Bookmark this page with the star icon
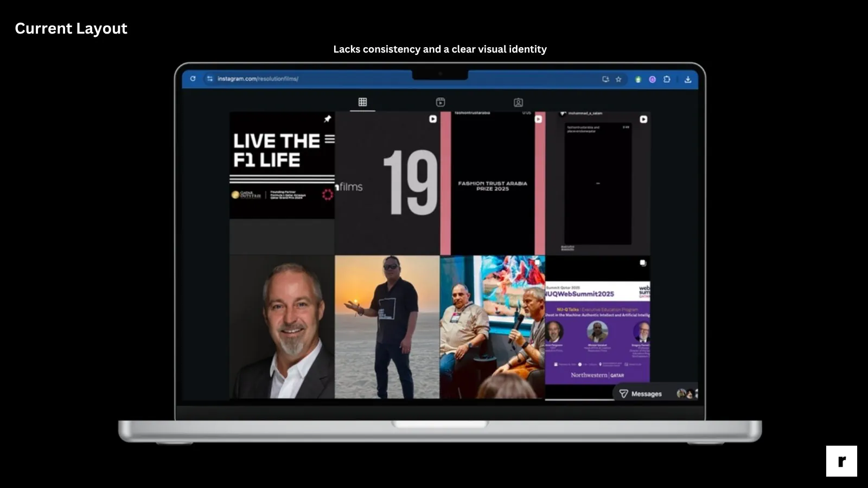 (618, 79)
